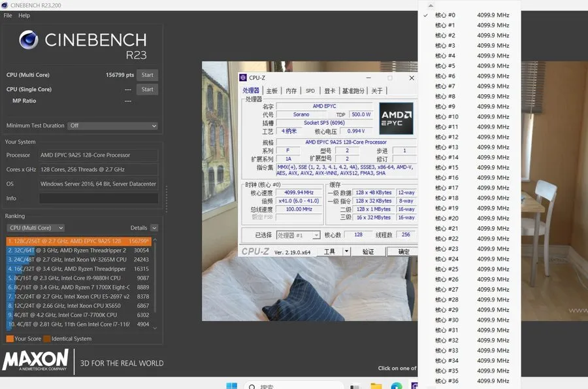Select 核心 #30 in the core list
588x389 pixels.
point(470,320)
